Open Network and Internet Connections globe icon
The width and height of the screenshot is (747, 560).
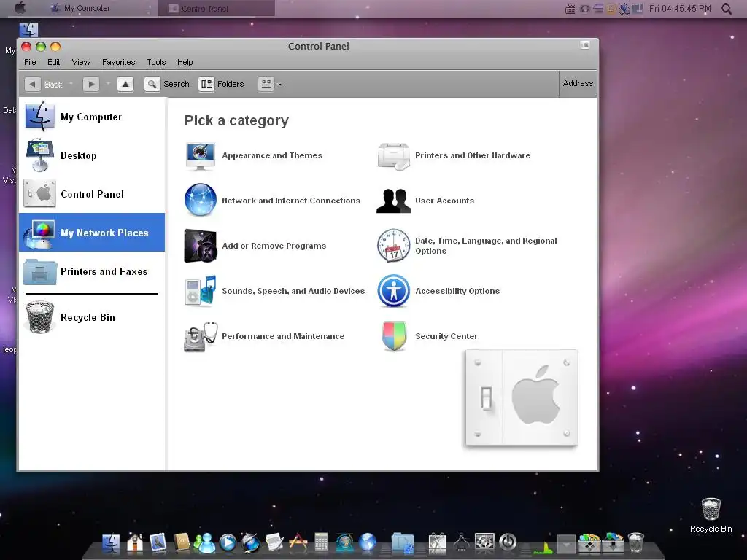click(200, 200)
